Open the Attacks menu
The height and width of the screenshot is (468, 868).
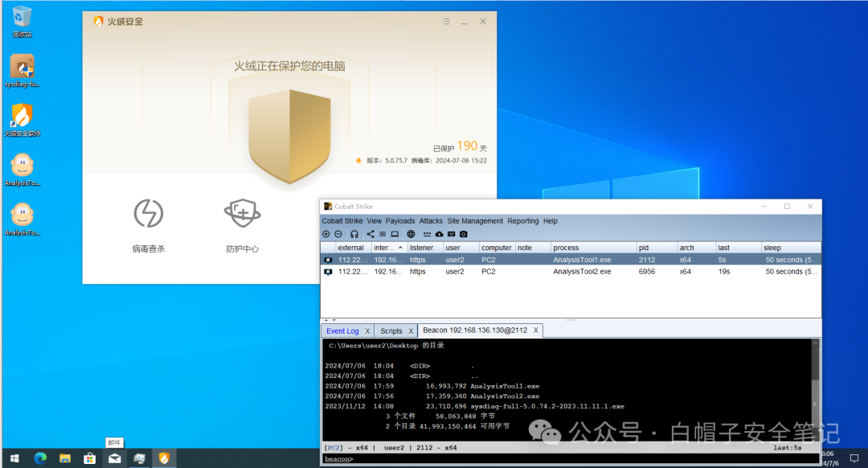[x=431, y=221]
